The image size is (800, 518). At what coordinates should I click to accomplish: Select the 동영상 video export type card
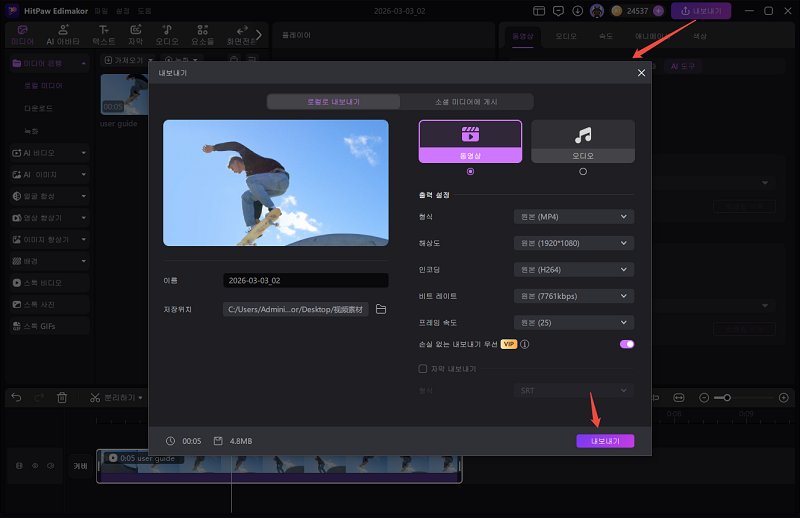470,141
